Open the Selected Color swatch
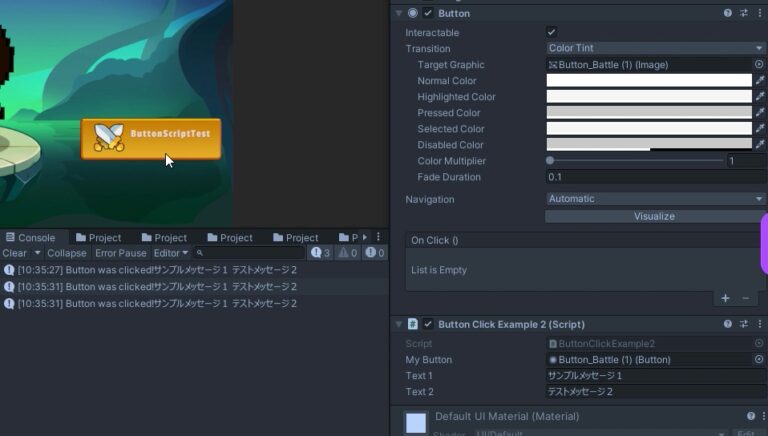768x436 pixels. pyautogui.click(x=649, y=128)
